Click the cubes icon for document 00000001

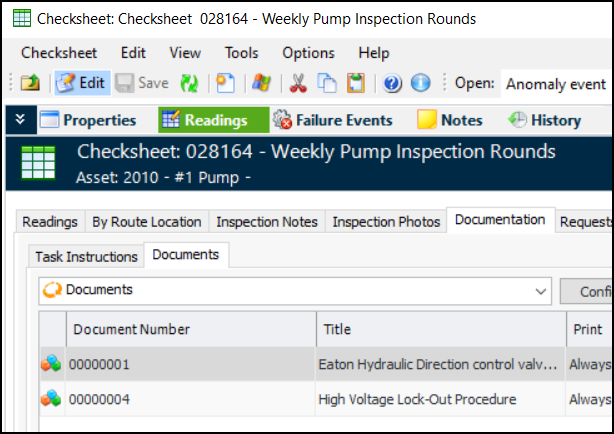(51, 364)
